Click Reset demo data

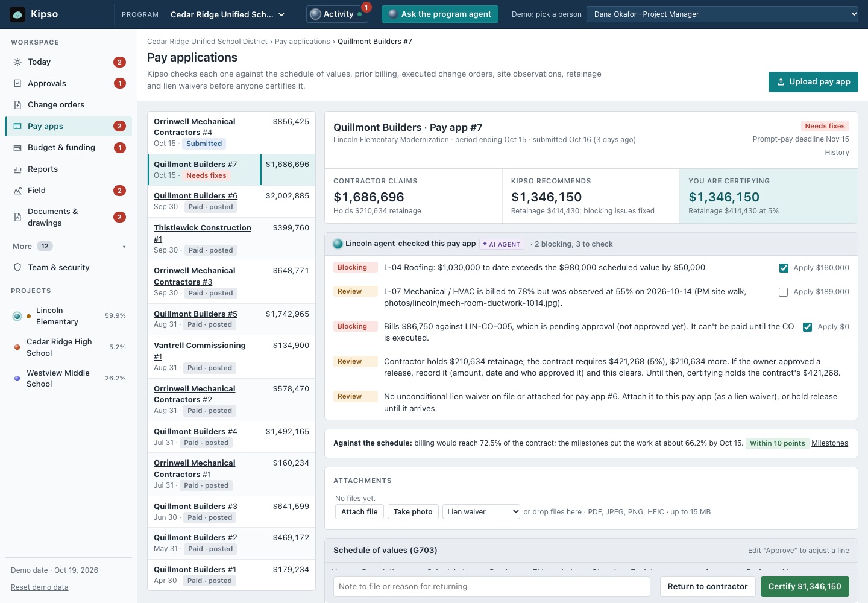(x=40, y=587)
